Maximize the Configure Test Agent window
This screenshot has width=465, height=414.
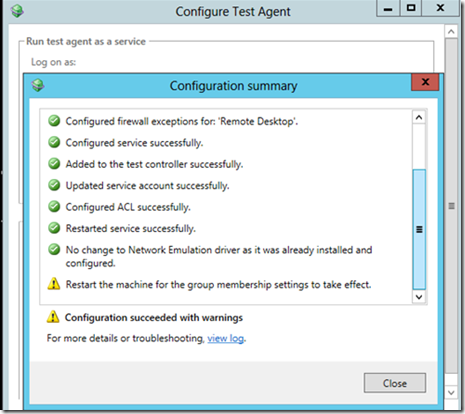point(411,8)
